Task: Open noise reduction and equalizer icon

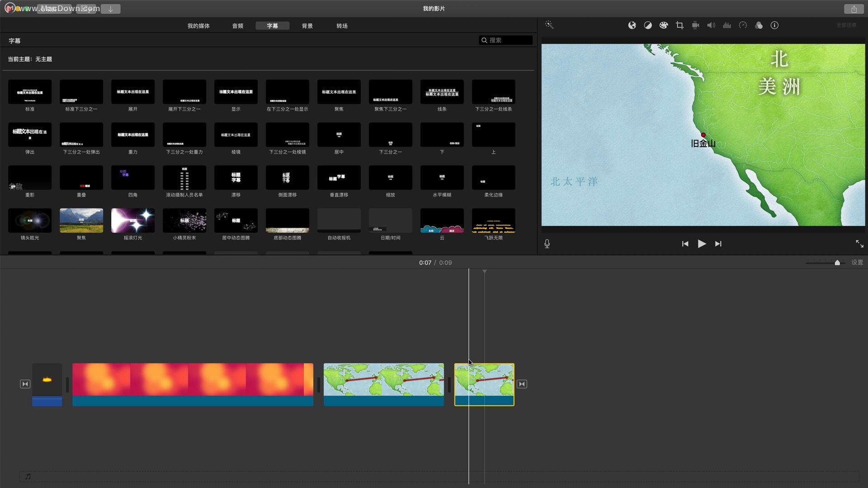Action: point(727,25)
